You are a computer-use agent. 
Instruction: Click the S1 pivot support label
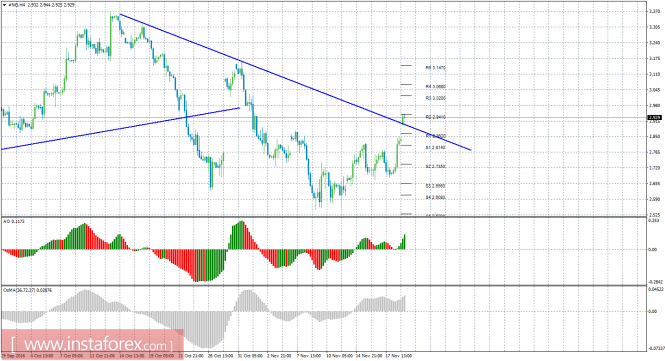pyautogui.click(x=436, y=148)
